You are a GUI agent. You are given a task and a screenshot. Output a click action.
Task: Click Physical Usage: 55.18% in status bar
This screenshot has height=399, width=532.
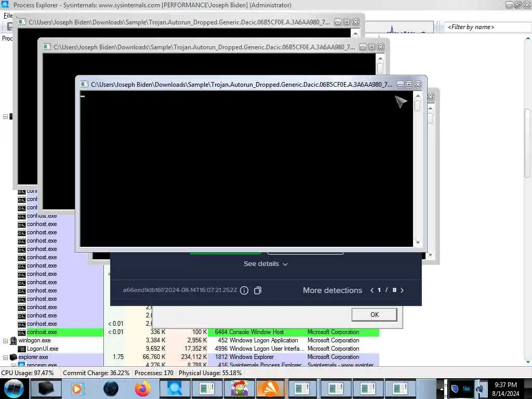point(210,373)
